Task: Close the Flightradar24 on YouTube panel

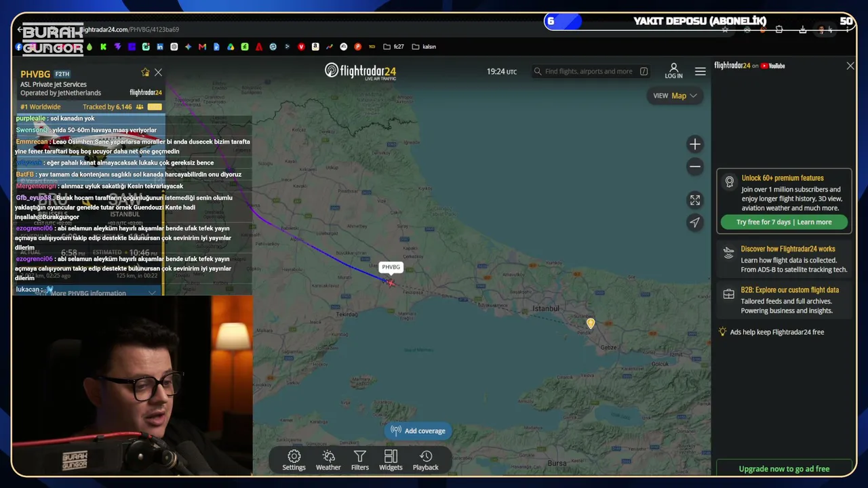Action: click(850, 66)
